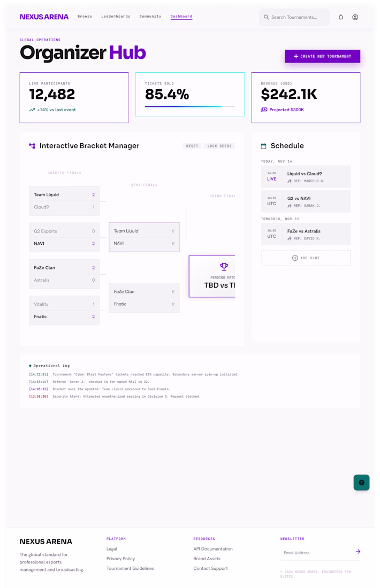Open the Liquid vs Cloud9 live match

[x=306, y=176]
